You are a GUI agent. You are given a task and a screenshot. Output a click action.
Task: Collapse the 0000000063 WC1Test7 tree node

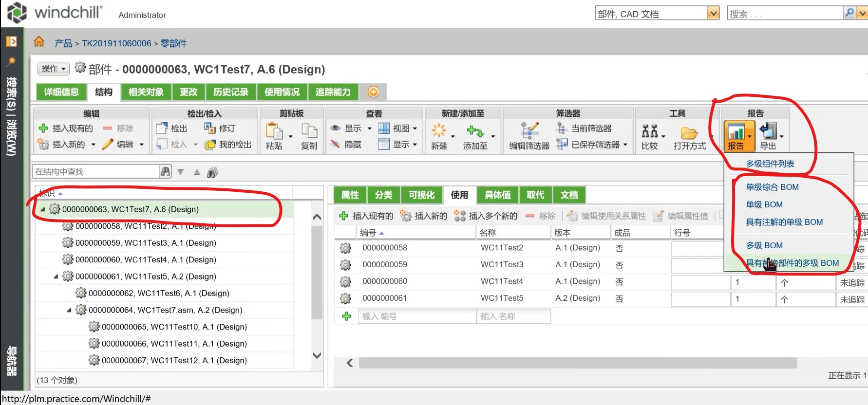(x=42, y=209)
